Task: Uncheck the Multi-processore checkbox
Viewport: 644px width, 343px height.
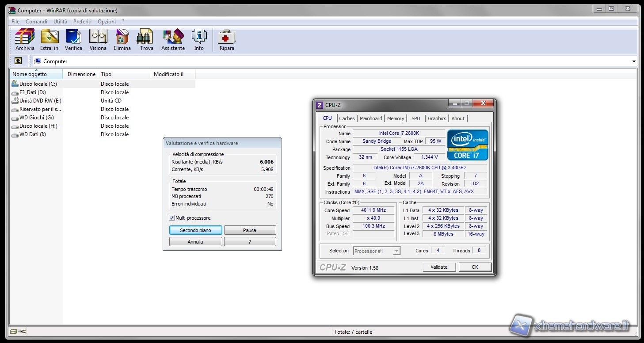Action: click(x=172, y=218)
